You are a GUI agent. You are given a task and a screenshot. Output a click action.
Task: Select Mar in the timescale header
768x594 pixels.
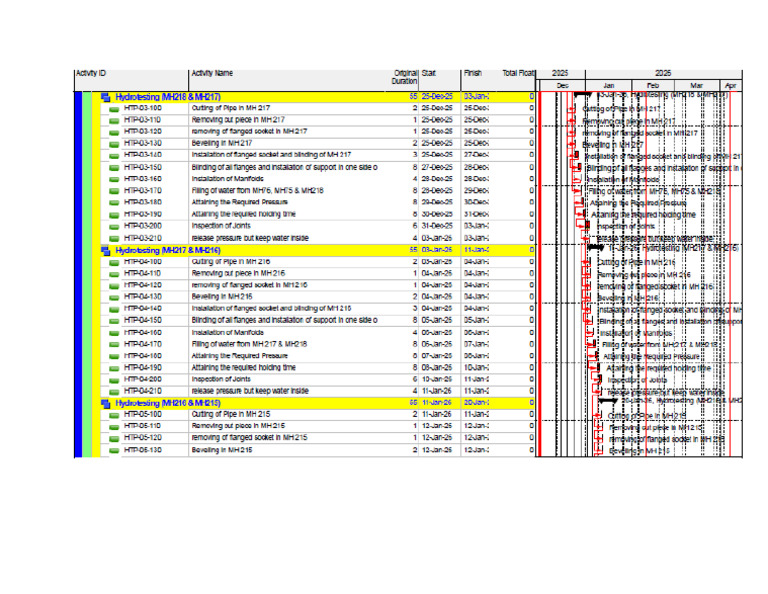[696, 86]
